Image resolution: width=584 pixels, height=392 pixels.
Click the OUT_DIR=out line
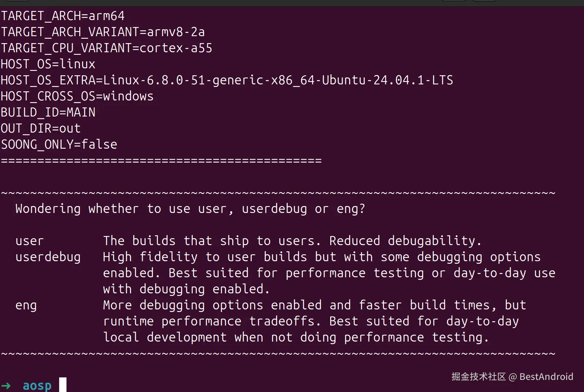click(41, 129)
